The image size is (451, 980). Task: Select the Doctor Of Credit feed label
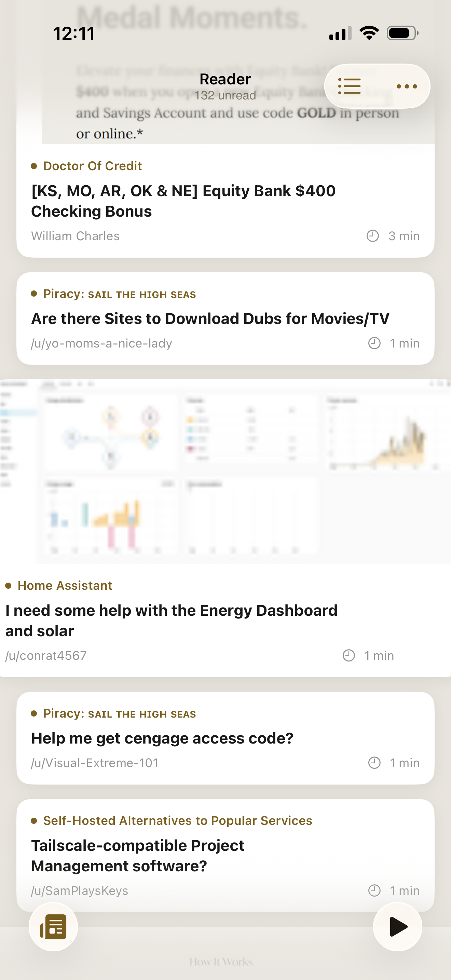point(92,166)
